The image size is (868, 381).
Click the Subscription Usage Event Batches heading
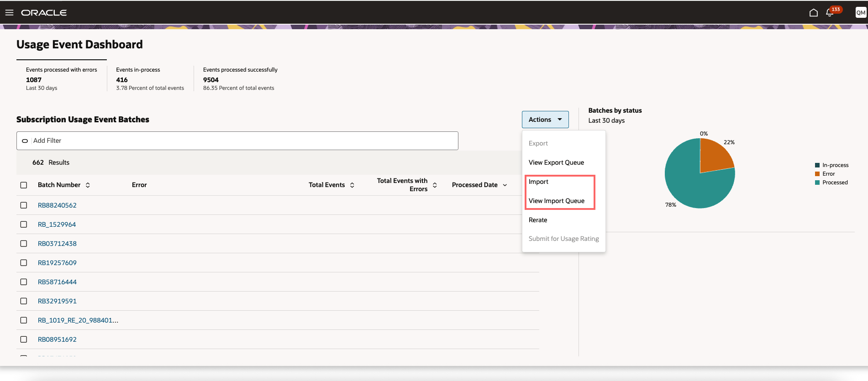[x=83, y=120]
